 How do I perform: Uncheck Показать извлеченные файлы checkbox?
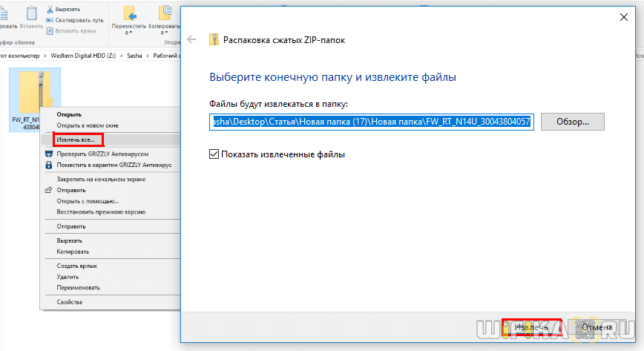pyautogui.click(x=214, y=154)
